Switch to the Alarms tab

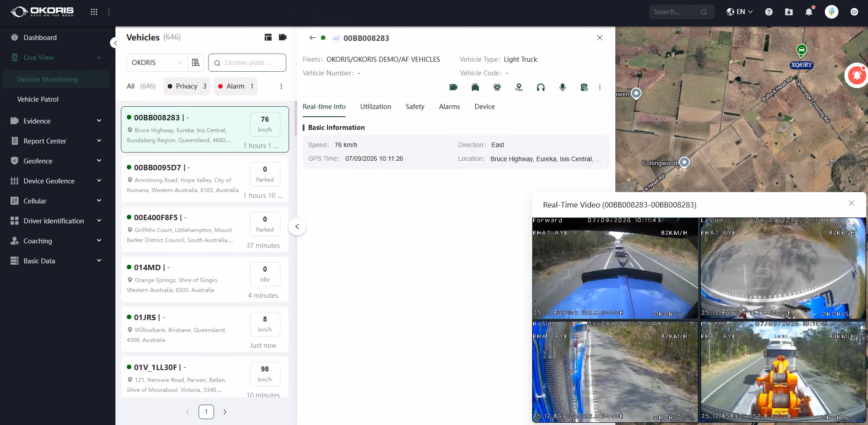click(x=449, y=107)
